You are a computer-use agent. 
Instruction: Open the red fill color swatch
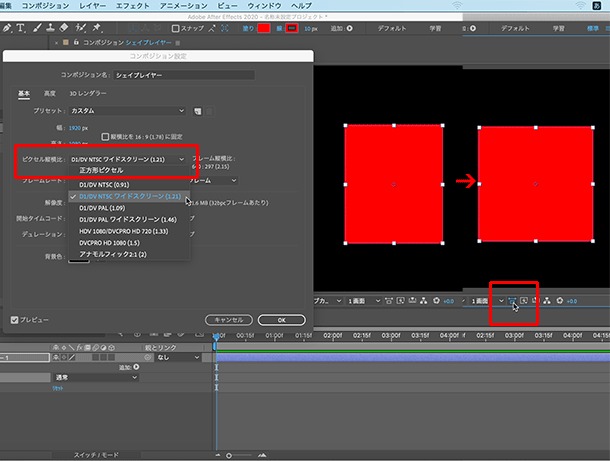point(264,28)
